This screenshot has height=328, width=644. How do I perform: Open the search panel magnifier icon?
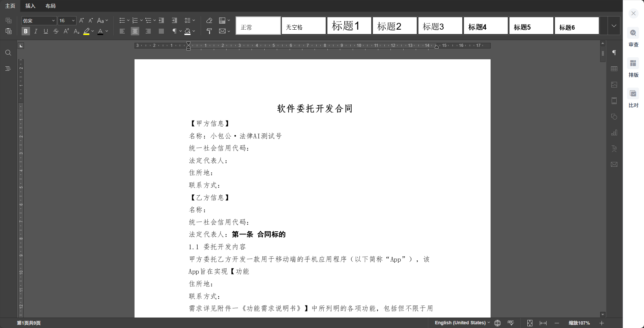(x=8, y=53)
